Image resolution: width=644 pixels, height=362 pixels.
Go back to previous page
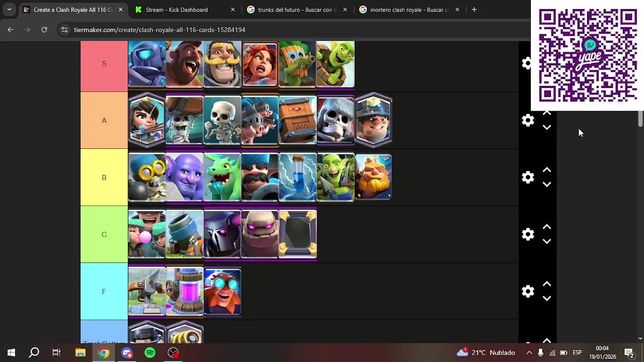coord(11,30)
